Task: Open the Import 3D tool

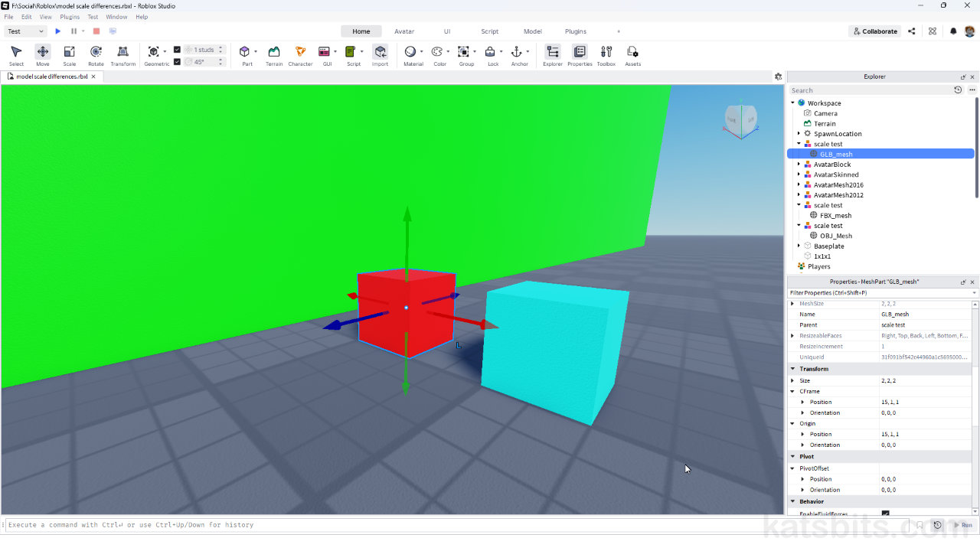Action: point(380,55)
